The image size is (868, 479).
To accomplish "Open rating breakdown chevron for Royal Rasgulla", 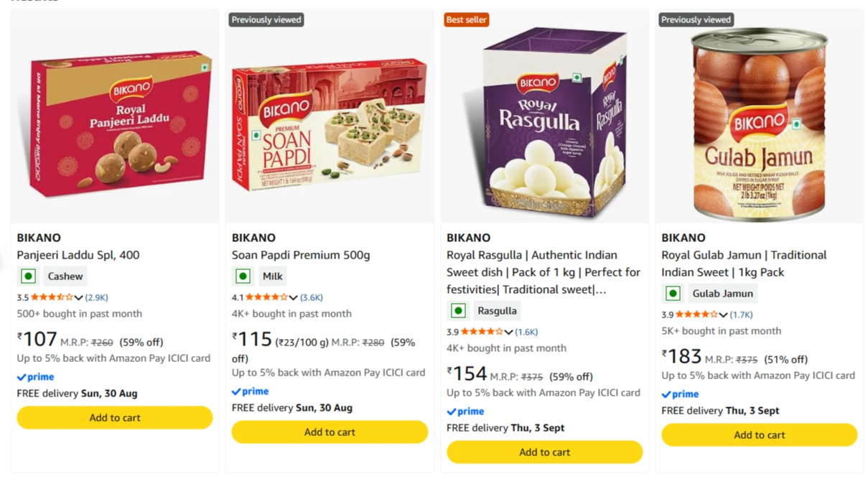I will (x=508, y=332).
